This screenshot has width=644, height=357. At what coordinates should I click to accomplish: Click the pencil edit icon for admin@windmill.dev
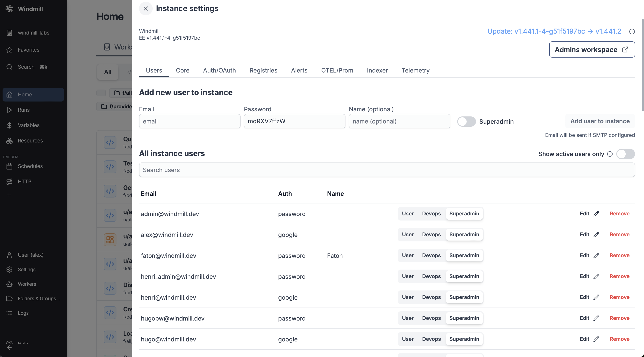pos(596,213)
